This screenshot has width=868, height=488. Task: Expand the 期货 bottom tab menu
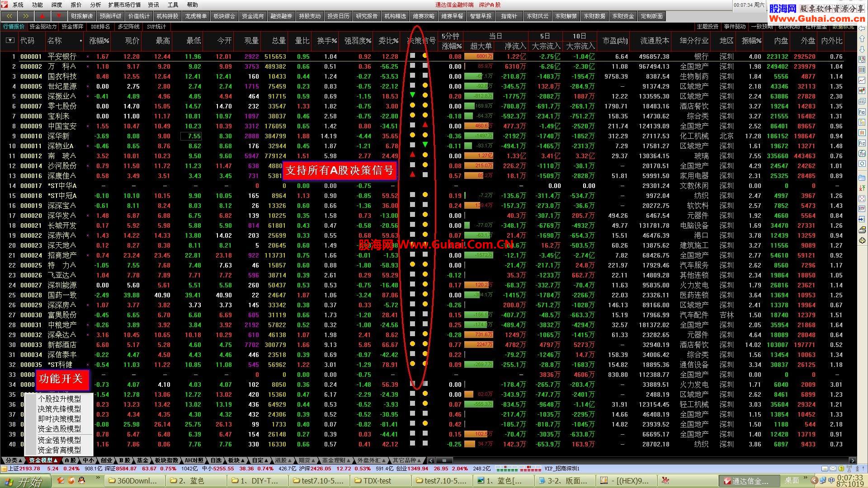[x=307, y=460]
